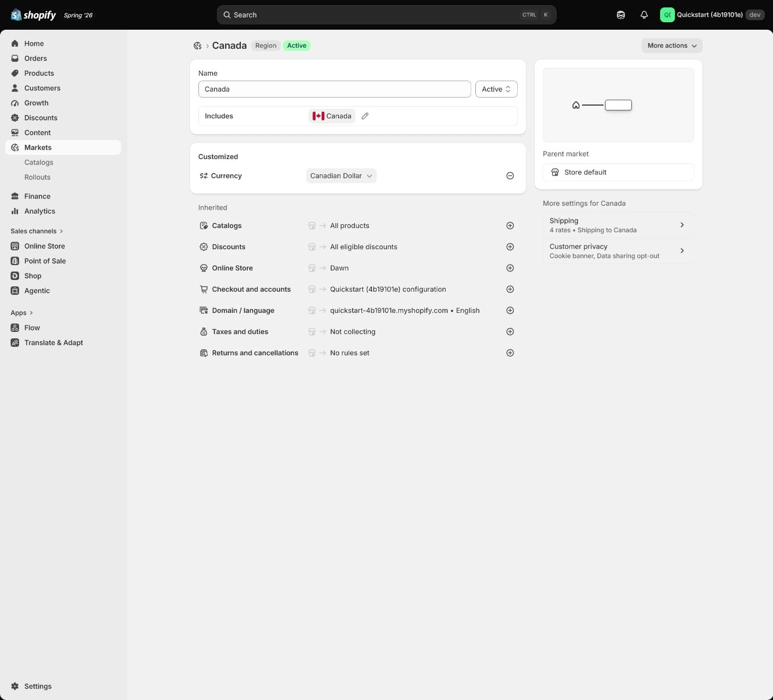Go to Markets in sidebar

coord(63,147)
